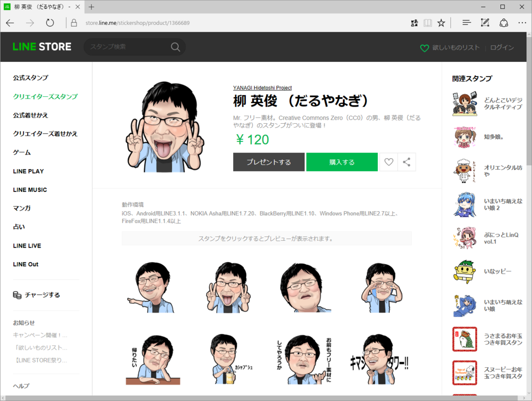The height and width of the screenshot is (401, 532).
Task: Click the プレゼントする gift button
Action: 269,162
